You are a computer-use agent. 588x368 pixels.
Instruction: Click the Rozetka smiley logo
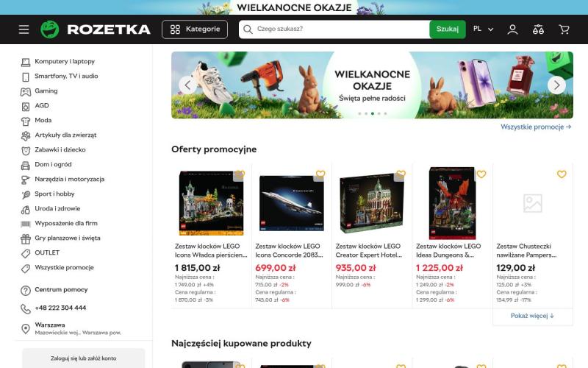pos(50,29)
